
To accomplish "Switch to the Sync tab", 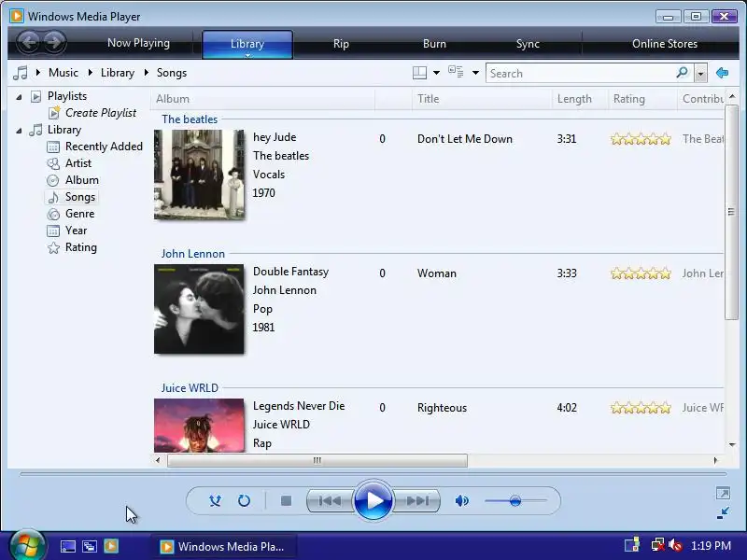I will 528,43.
